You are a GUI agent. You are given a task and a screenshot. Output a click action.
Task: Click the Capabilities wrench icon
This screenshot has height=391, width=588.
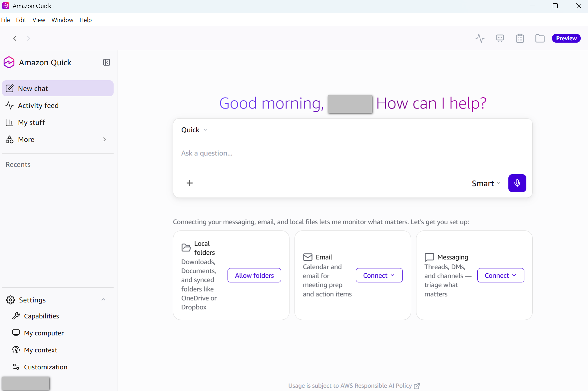pos(16,316)
